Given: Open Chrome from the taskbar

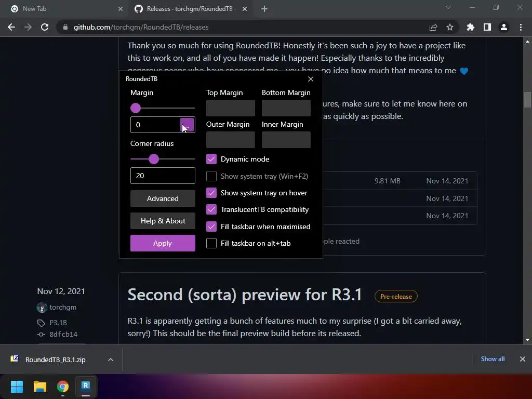Looking at the screenshot, I should pyautogui.click(x=63, y=386).
